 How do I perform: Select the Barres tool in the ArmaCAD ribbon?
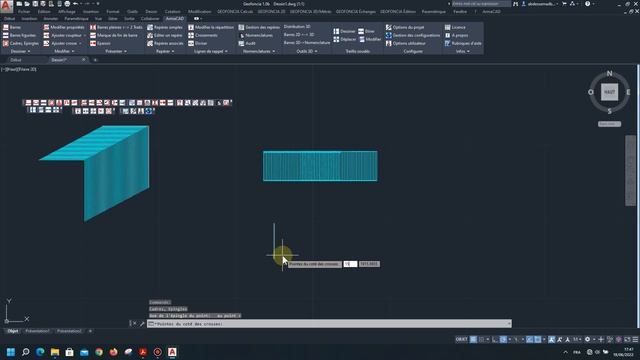click(12, 27)
